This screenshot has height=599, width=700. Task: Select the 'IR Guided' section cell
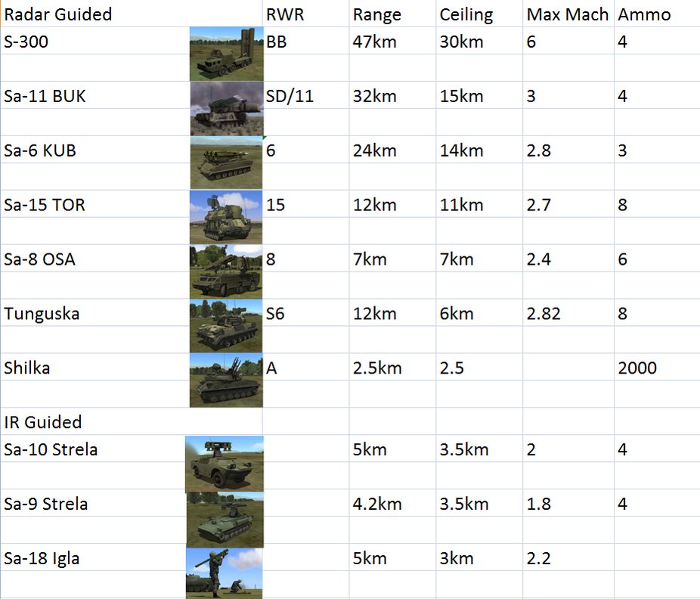pyautogui.click(x=132, y=422)
